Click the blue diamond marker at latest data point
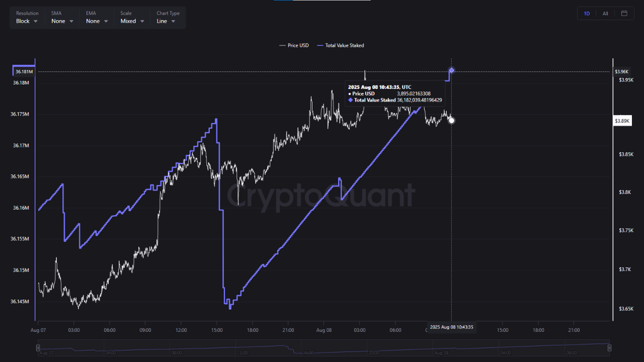 (451, 70)
